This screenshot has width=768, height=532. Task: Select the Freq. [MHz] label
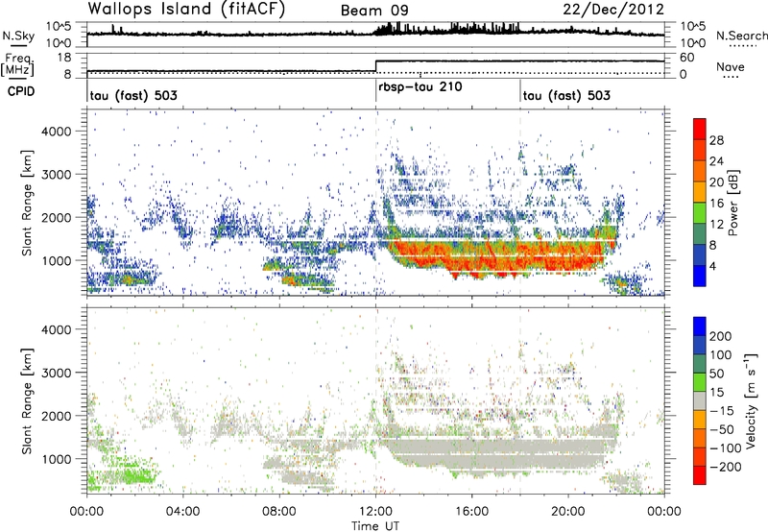(x=17, y=65)
